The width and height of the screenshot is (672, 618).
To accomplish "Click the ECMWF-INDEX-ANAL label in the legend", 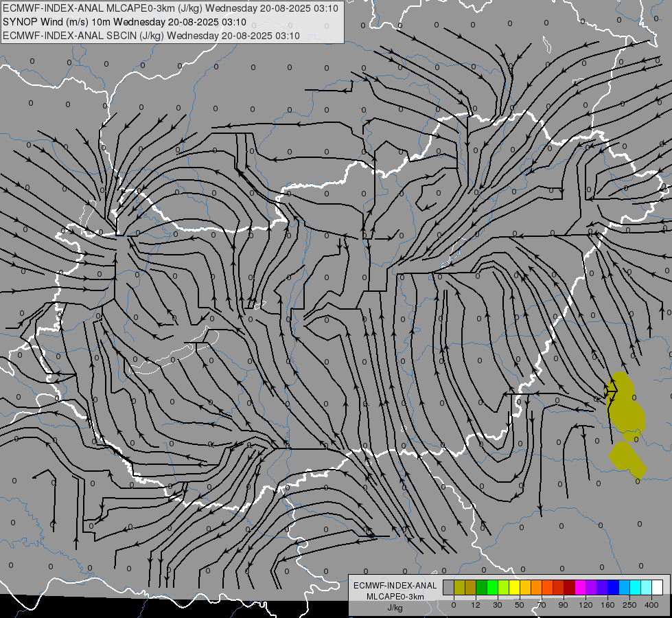I will pyautogui.click(x=395, y=586).
